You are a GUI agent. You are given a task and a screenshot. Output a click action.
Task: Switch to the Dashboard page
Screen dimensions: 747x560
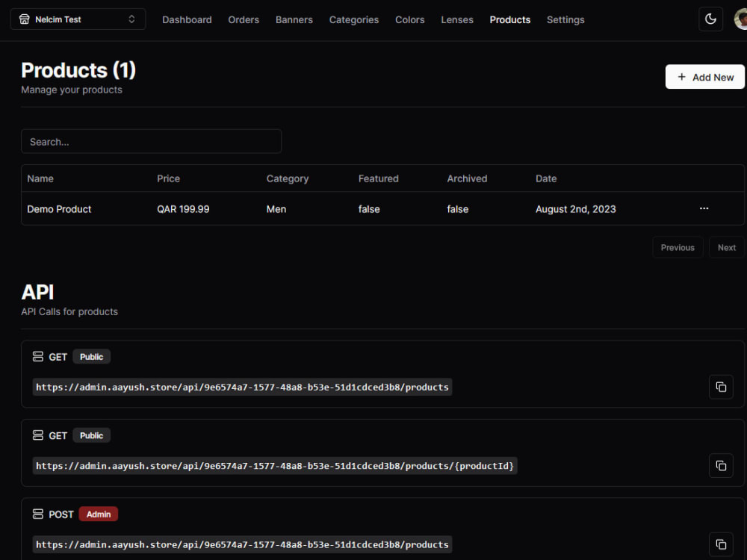point(187,19)
